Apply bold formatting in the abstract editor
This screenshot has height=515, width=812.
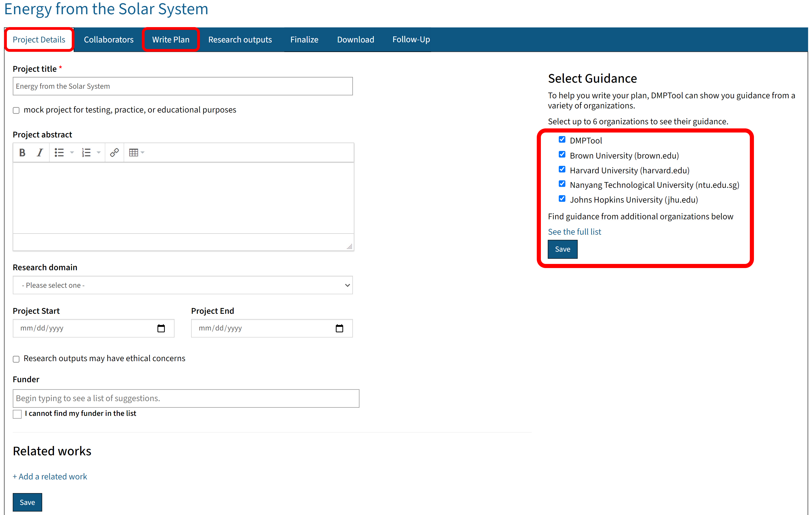pyautogui.click(x=22, y=152)
